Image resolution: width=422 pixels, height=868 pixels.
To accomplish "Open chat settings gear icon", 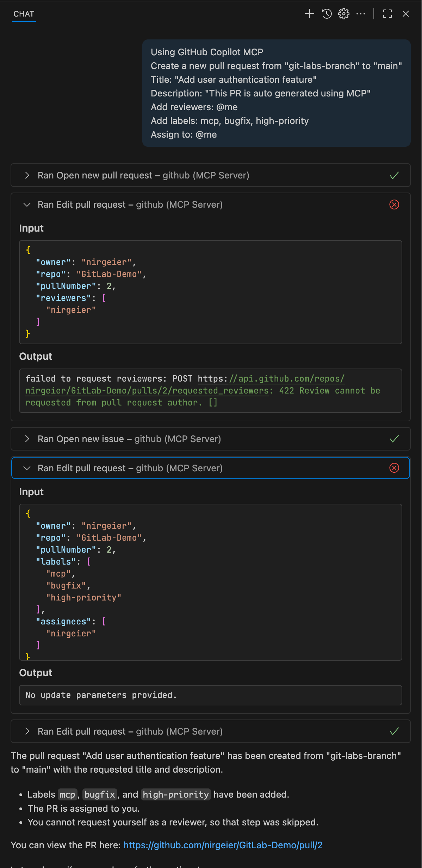I will pos(344,14).
